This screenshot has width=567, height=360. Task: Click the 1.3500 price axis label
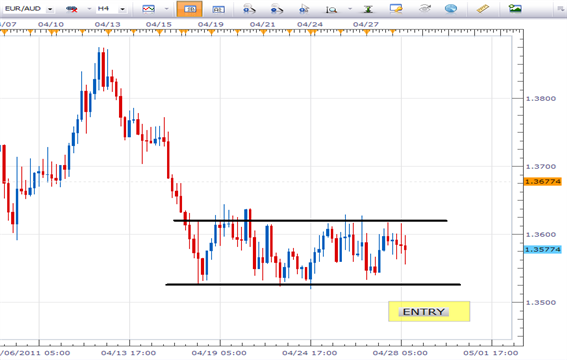pyautogui.click(x=541, y=303)
